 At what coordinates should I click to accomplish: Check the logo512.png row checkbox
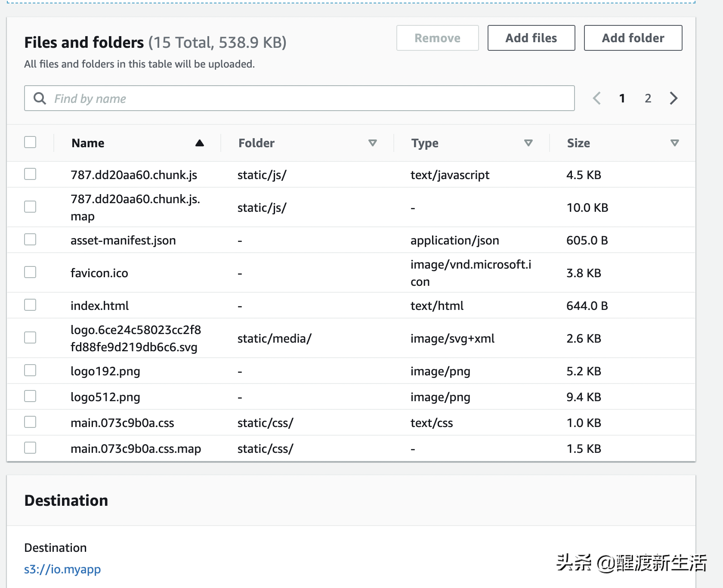click(x=30, y=396)
